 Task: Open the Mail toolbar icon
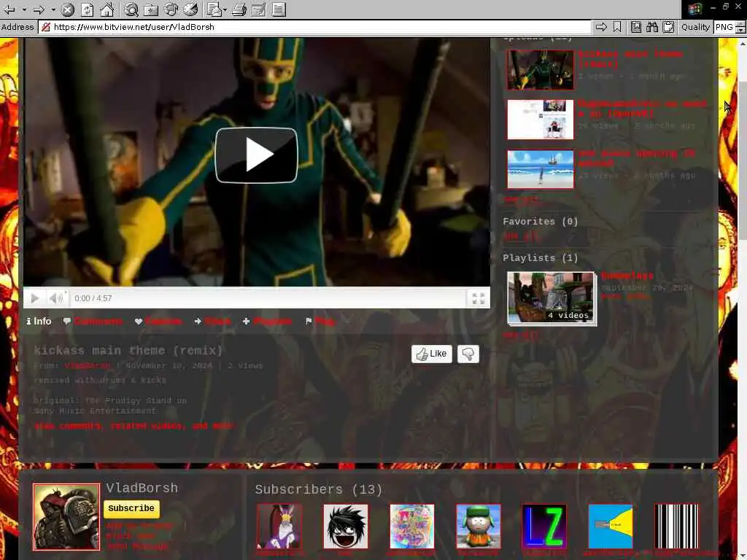pyautogui.click(x=214, y=9)
